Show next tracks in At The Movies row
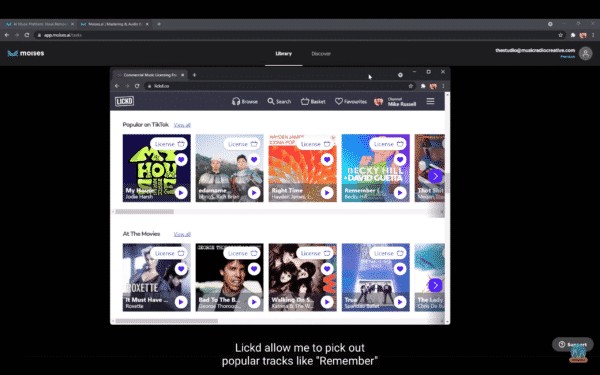 coord(435,285)
